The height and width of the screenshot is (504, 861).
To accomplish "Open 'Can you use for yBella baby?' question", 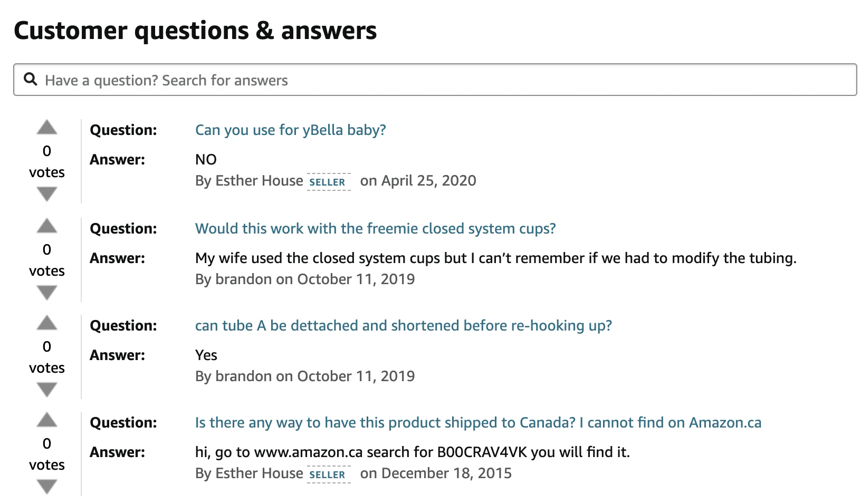I will 291,130.
